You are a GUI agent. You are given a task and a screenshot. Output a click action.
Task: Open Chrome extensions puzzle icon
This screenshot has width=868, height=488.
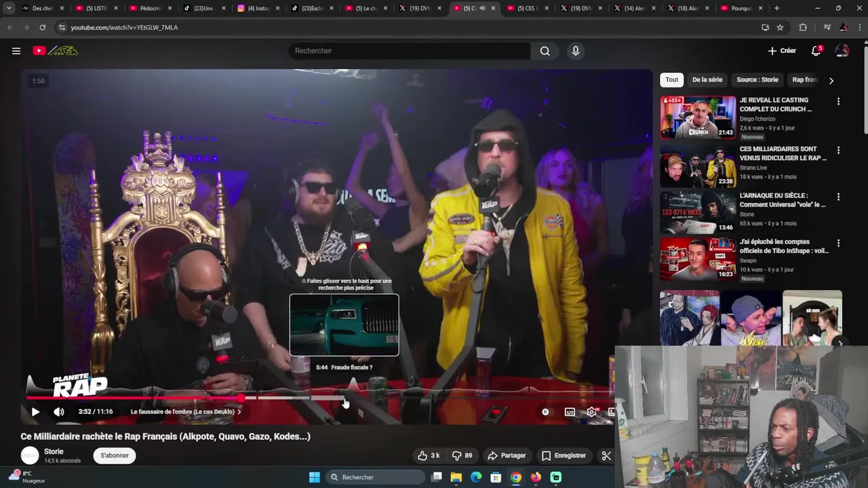pos(803,27)
